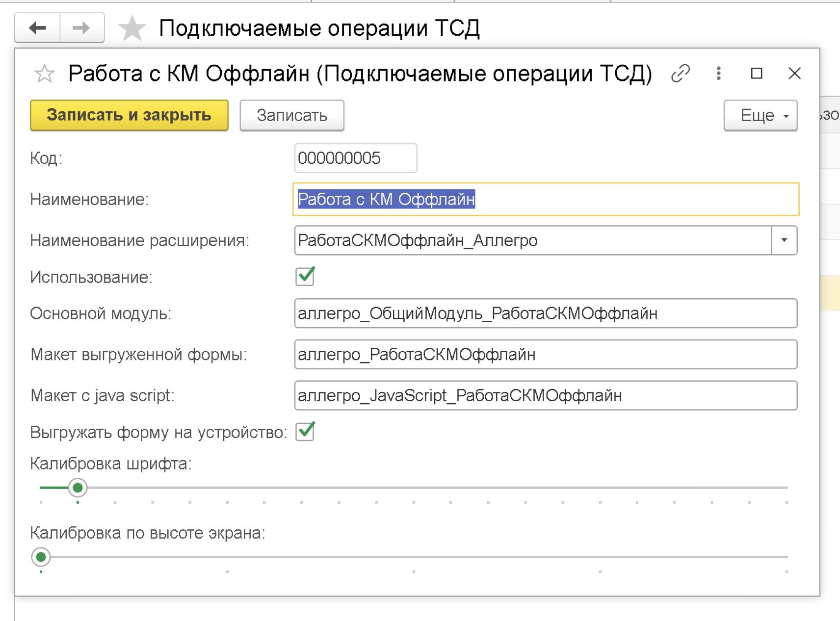This screenshot has height=621, width=840.
Task: Click Записать и закрыть button
Action: click(129, 115)
